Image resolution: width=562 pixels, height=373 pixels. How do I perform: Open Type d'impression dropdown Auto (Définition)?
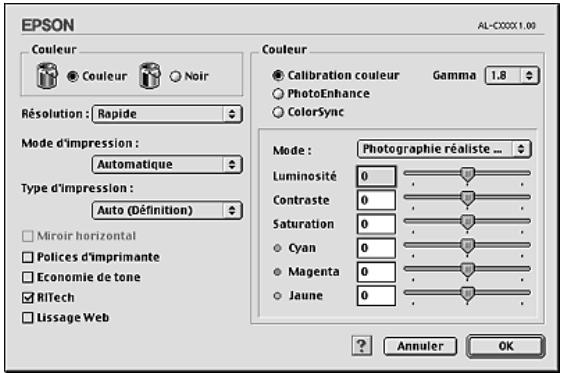(x=167, y=210)
